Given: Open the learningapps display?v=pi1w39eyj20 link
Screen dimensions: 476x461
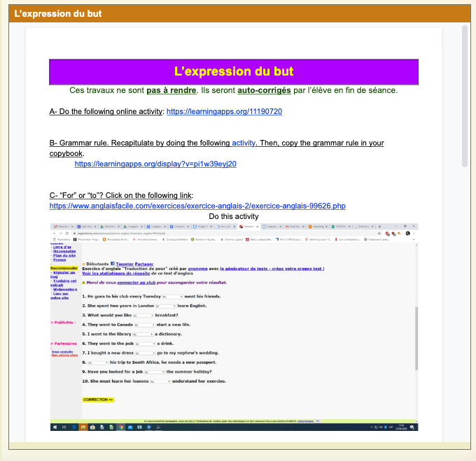Looking at the screenshot, I should (x=155, y=164).
